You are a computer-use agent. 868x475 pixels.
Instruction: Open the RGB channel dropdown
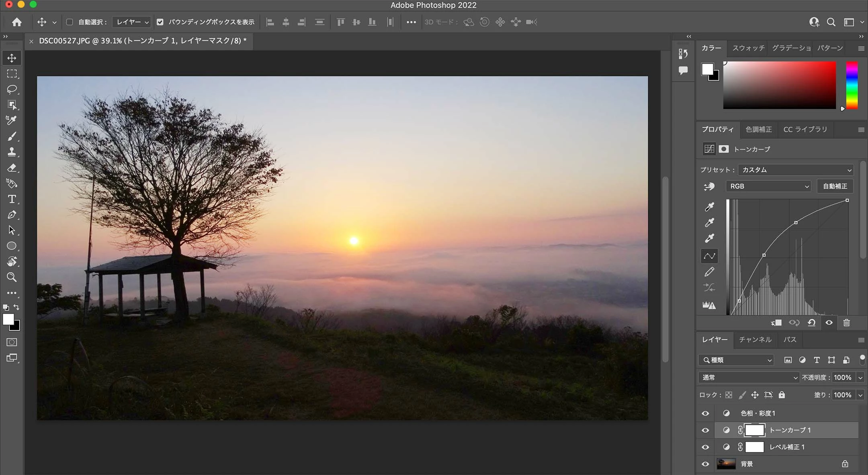click(x=768, y=186)
